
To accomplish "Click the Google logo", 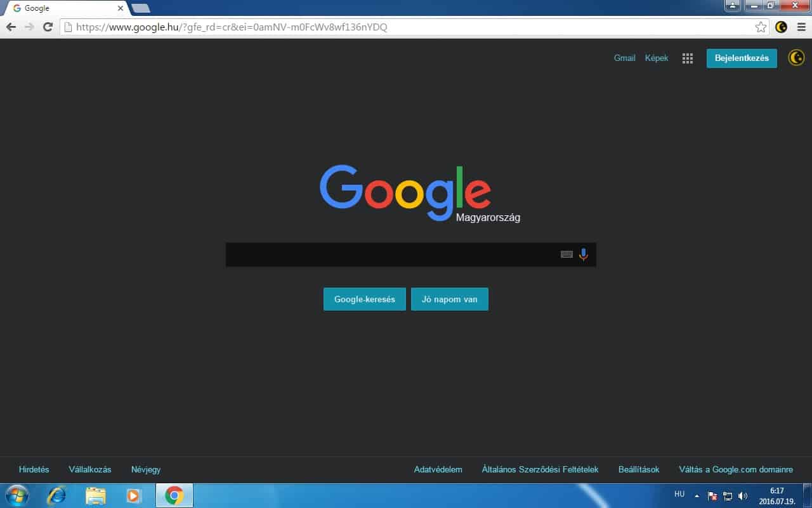I will tap(405, 192).
